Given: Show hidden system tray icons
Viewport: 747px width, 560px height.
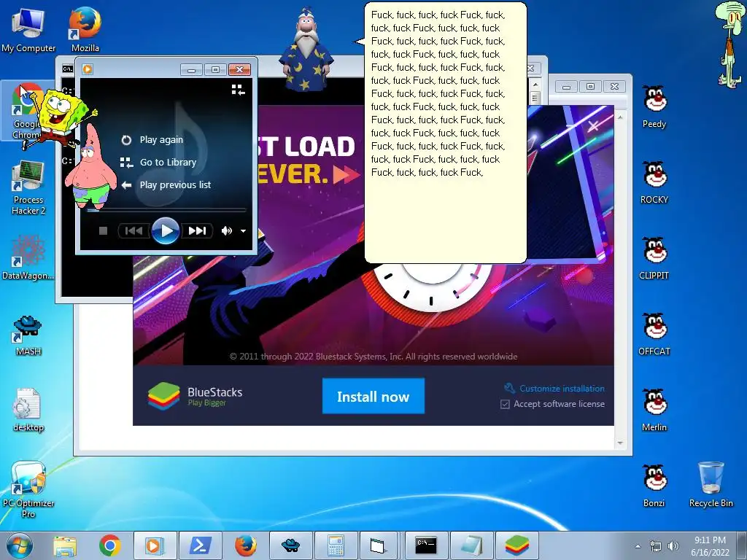Looking at the screenshot, I should [x=638, y=546].
